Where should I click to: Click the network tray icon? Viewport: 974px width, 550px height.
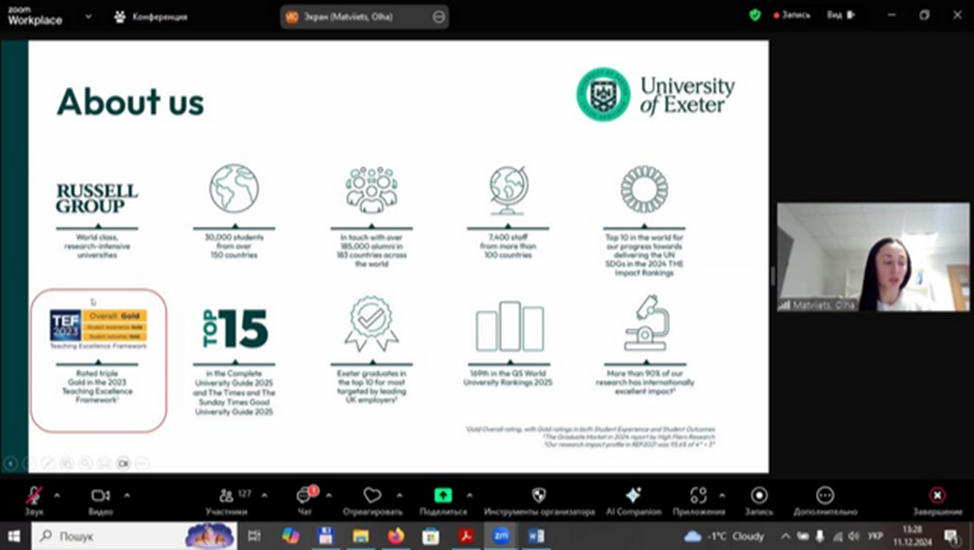coord(837,536)
